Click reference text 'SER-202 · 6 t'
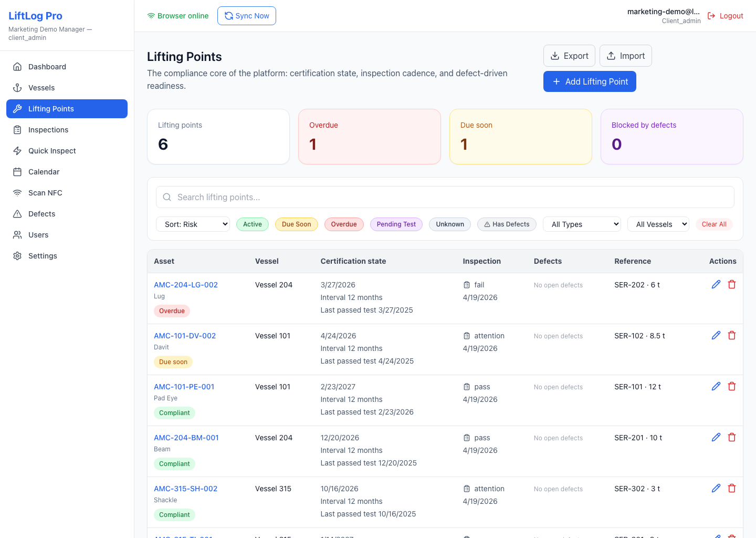This screenshot has width=756, height=538. (x=637, y=285)
